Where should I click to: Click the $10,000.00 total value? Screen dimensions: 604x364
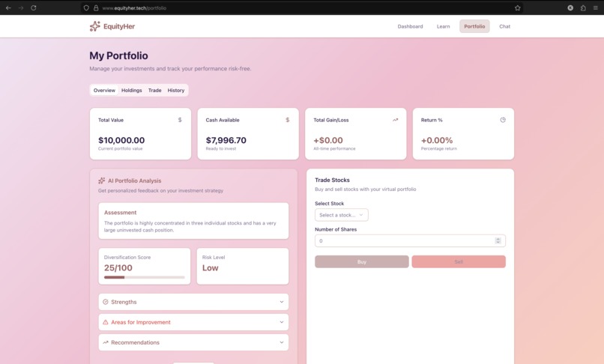point(121,140)
